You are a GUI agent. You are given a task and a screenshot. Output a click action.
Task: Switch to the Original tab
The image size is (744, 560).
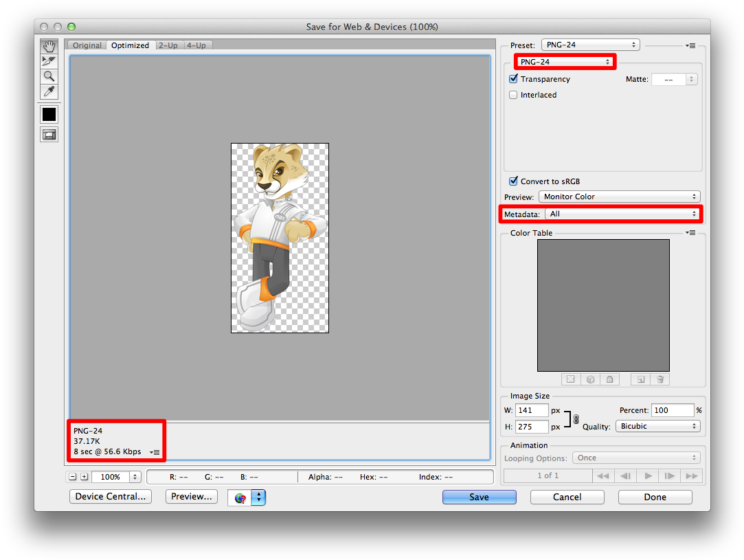87,45
